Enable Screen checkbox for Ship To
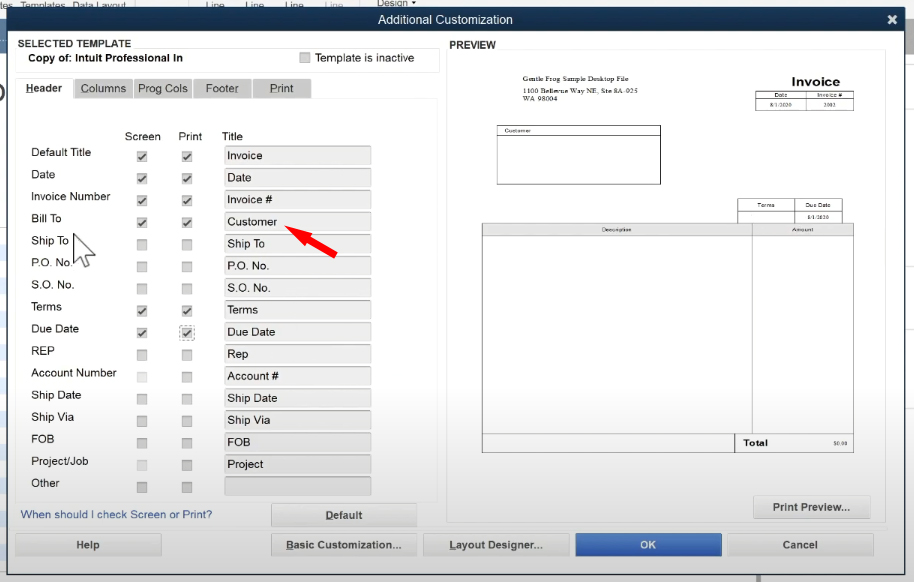 point(142,245)
